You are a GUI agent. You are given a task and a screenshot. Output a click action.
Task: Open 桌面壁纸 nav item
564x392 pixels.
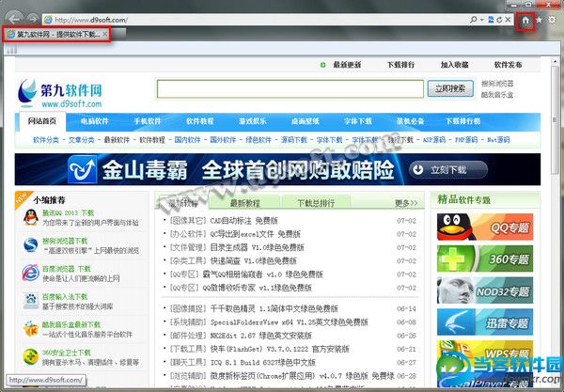(x=305, y=121)
